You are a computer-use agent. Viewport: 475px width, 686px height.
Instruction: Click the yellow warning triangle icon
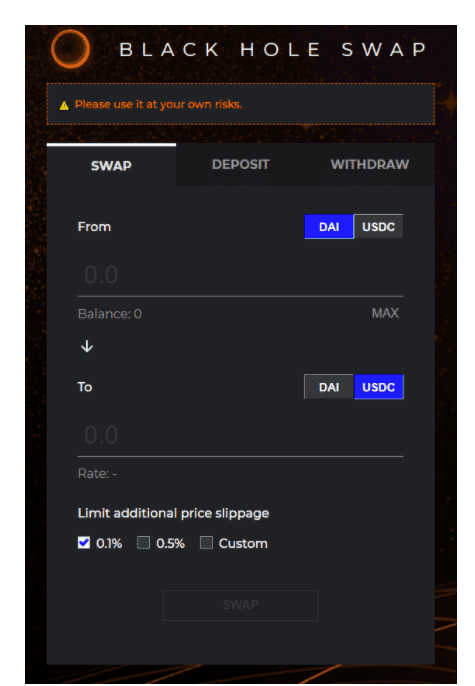[x=64, y=105]
